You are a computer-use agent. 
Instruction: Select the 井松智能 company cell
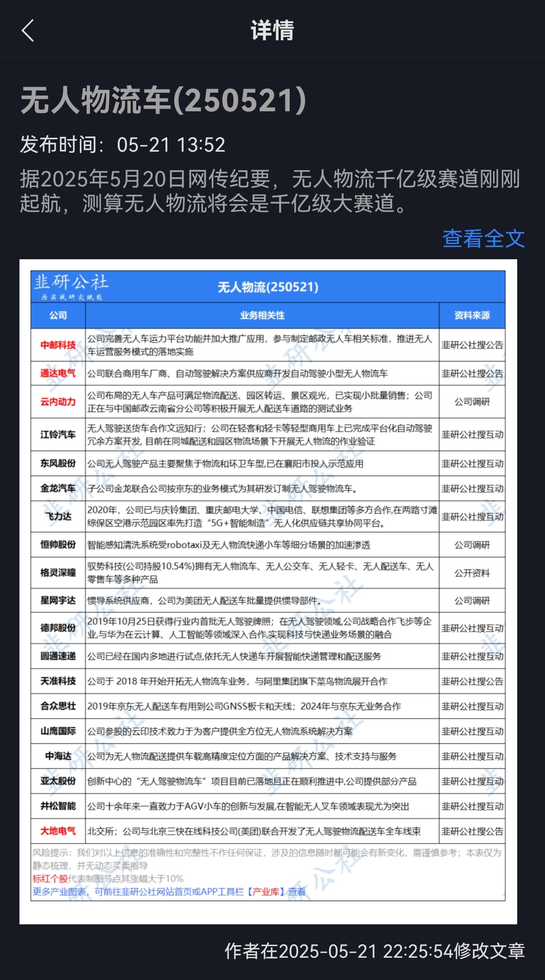click(x=58, y=807)
